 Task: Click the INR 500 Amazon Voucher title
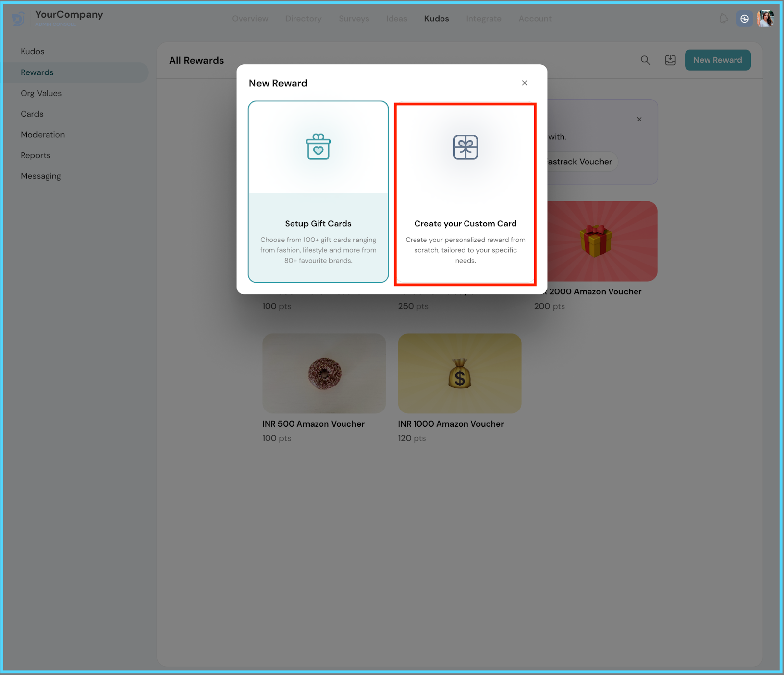313,424
